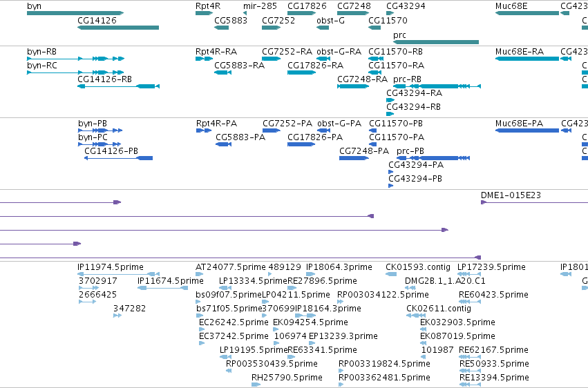The width and height of the screenshot is (588, 388).
Task: Select the CG43294 gene feature
Action: click(x=390, y=13)
